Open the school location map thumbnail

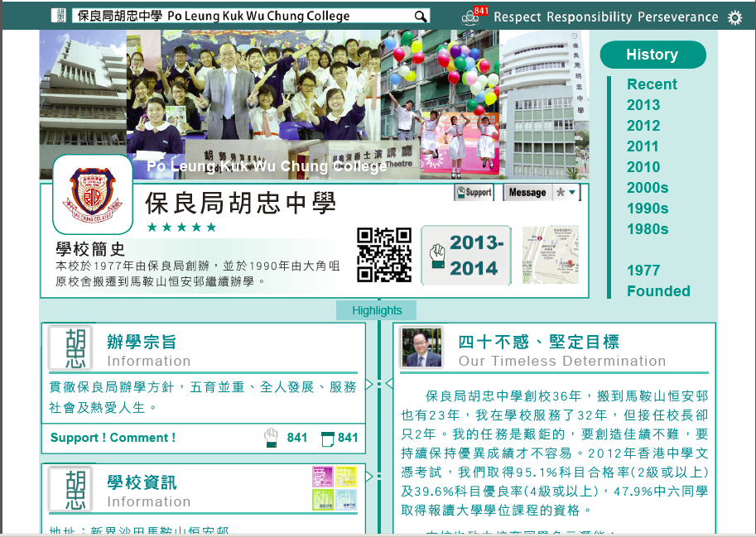click(x=551, y=255)
